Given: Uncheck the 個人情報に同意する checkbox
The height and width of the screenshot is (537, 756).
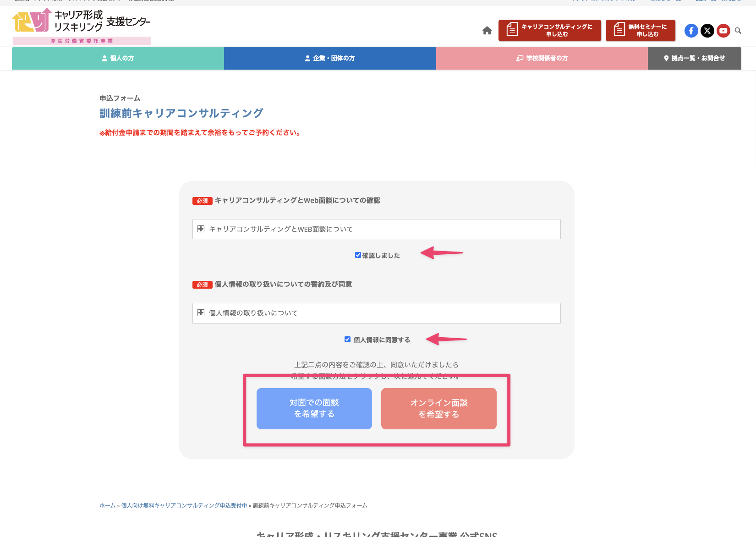Looking at the screenshot, I should pos(347,339).
